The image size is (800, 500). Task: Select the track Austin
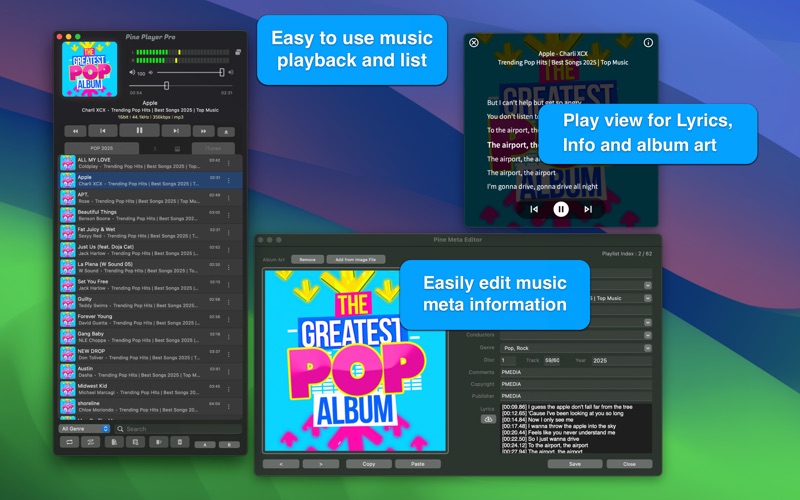[151, 371]
